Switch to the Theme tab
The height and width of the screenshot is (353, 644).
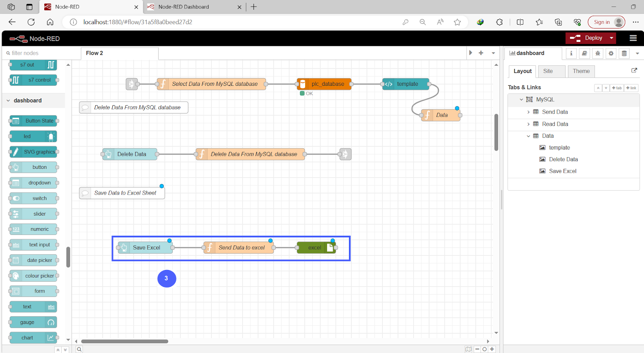click(x=581, y=71)
